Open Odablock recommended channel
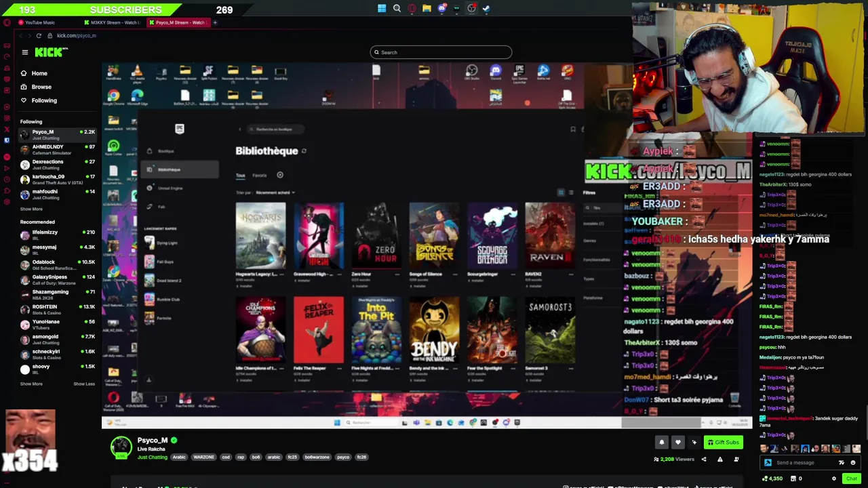This screenshot has width=868, height=488. [x=58, y=264]
